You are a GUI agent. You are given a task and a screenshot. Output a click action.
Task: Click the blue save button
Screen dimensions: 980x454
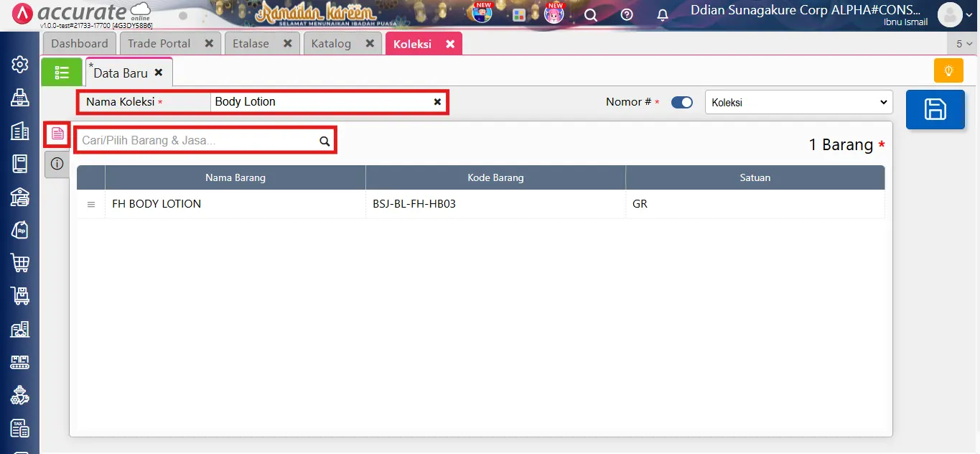coord(935,109)
